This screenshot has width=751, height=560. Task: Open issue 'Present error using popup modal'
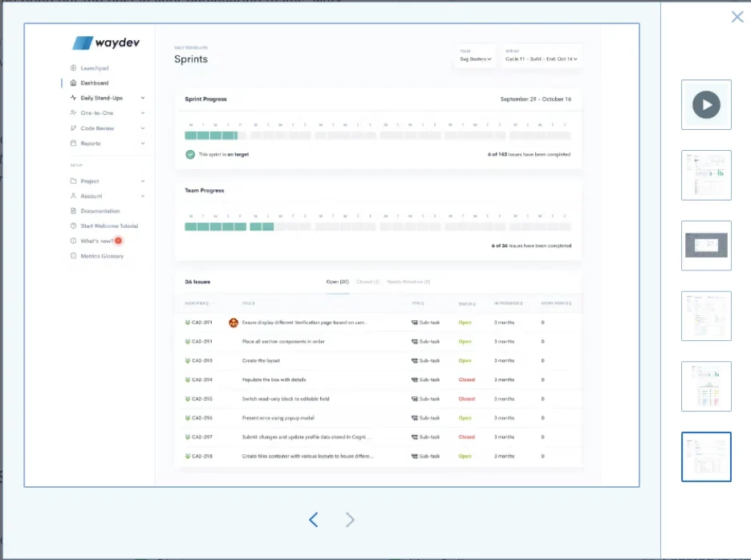pyautogui.click(x=278, y=418)
